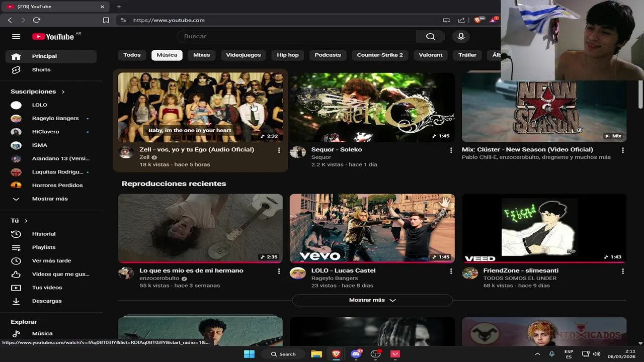644x362 pixels.
Task: Open TODOS SOMOS EL UNDER channel name
Action: pyautogui.click(x=520, y=278)
